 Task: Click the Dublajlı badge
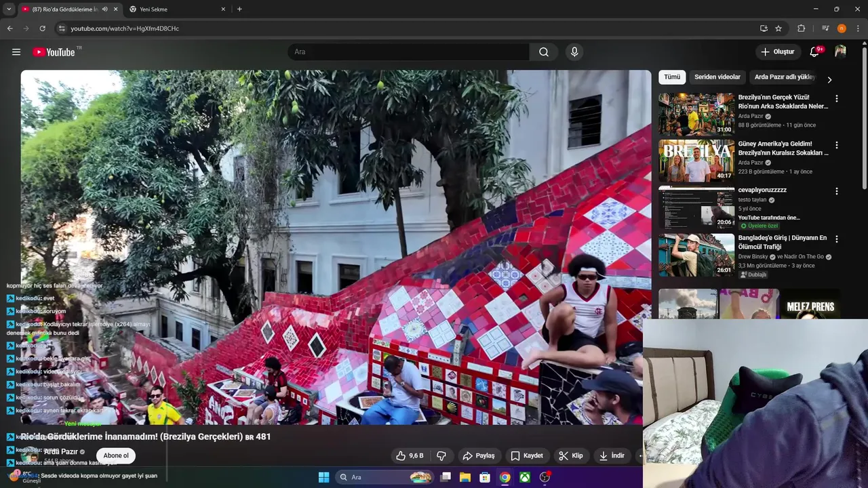pyautogui.click(x=753, y=274)
